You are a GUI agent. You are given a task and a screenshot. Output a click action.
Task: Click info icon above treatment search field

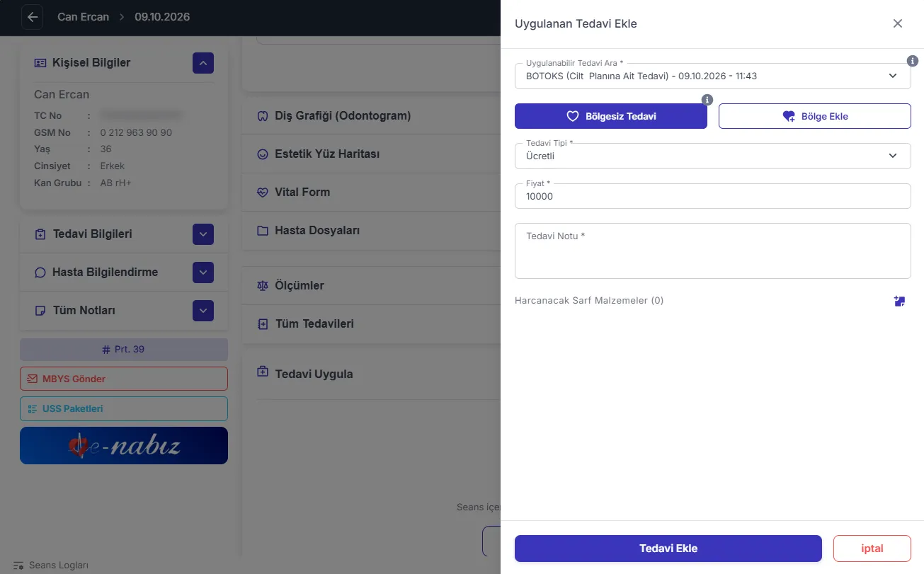click(x=913, y=61)
